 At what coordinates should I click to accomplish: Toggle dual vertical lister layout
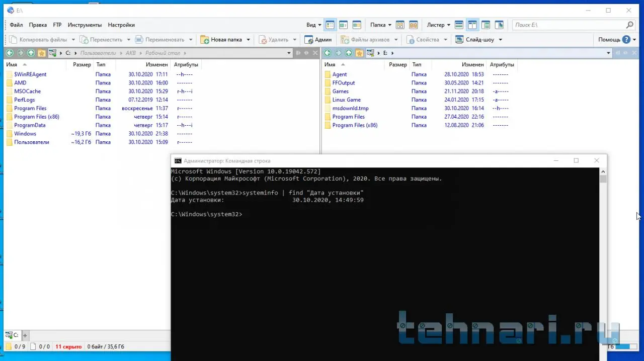coord(472,25)
